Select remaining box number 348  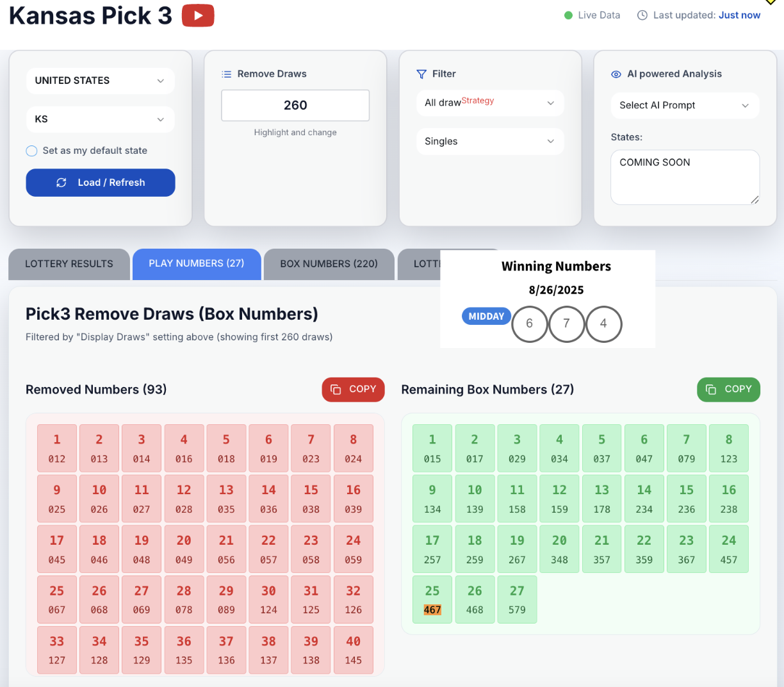559,550
